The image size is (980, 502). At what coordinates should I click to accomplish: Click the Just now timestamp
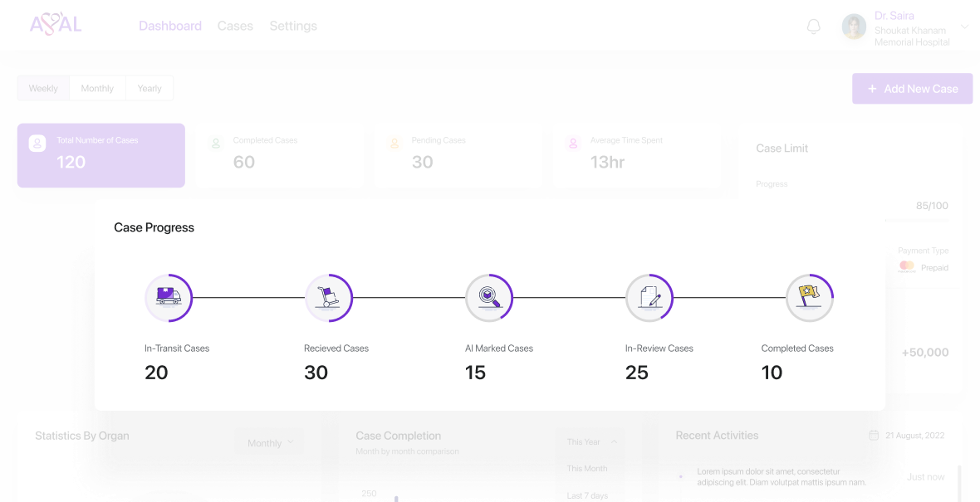click(926, 477)
